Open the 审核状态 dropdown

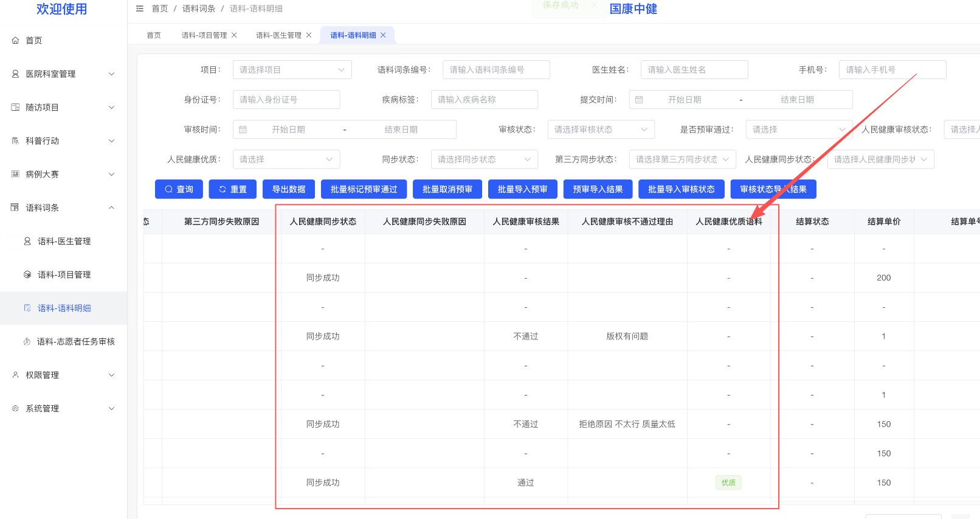[601, 130]
